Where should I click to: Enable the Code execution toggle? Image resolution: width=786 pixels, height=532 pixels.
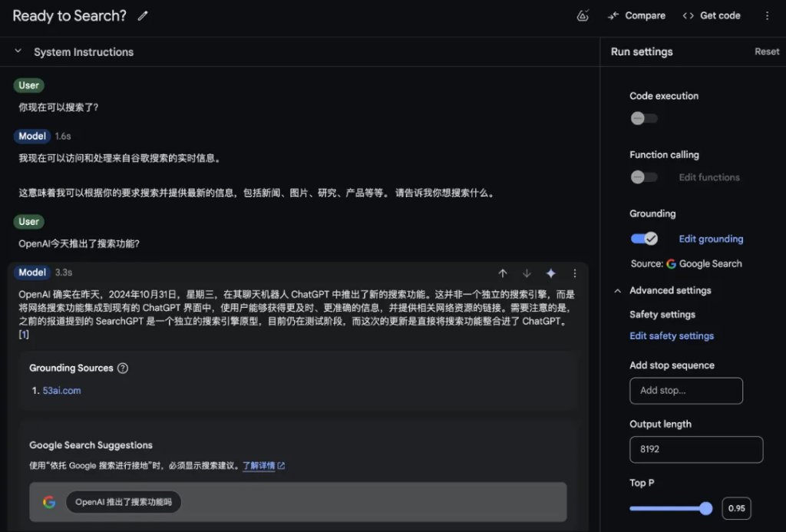tap(643, 118)
